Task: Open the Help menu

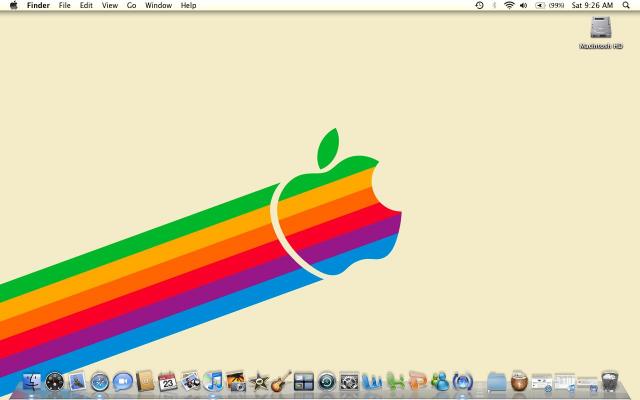Action: (189, 5)
